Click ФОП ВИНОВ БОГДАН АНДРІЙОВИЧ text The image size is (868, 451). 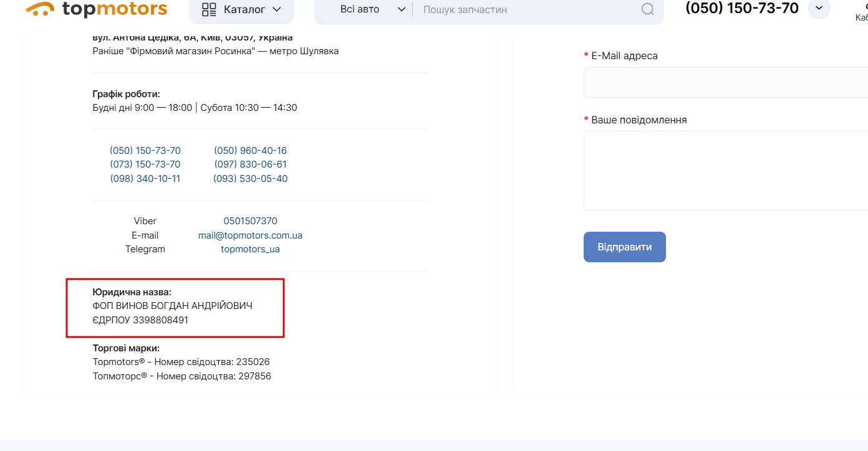(173, 306)
